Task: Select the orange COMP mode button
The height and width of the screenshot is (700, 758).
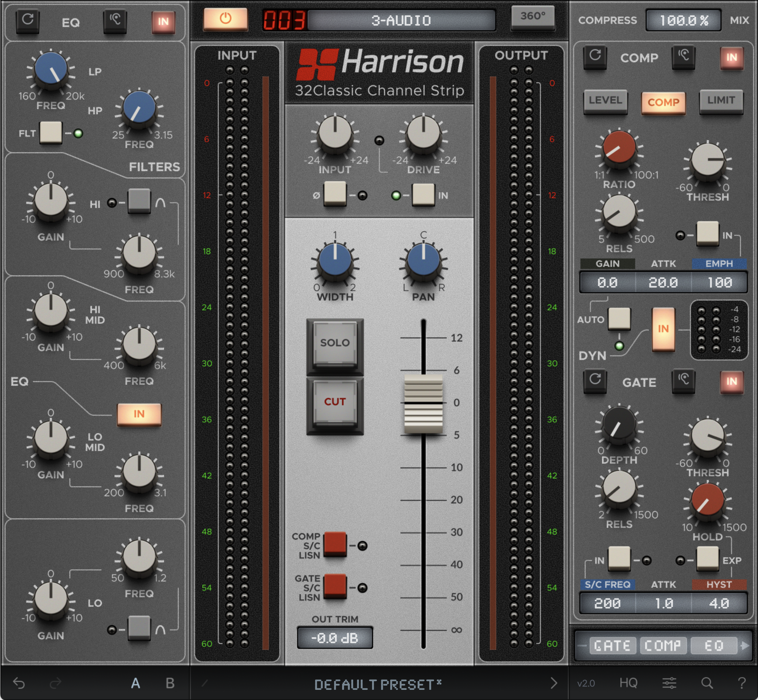Action: coord(663,102)
